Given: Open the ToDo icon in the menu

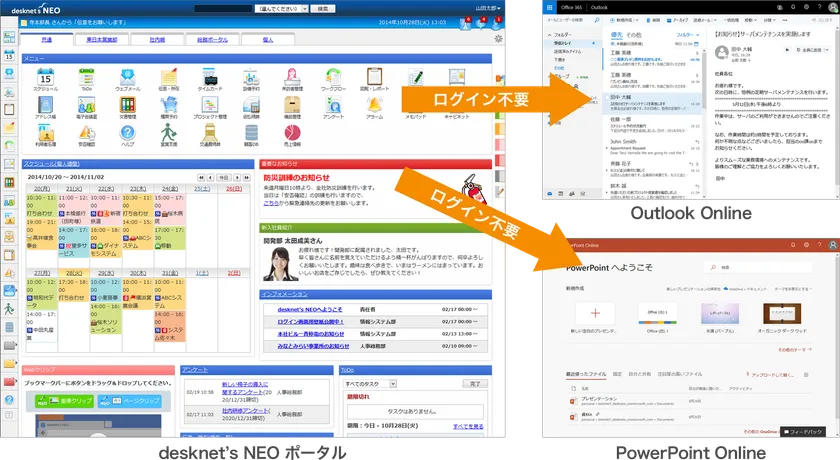Looking at the screenshot, I should [x=86, y=78].
